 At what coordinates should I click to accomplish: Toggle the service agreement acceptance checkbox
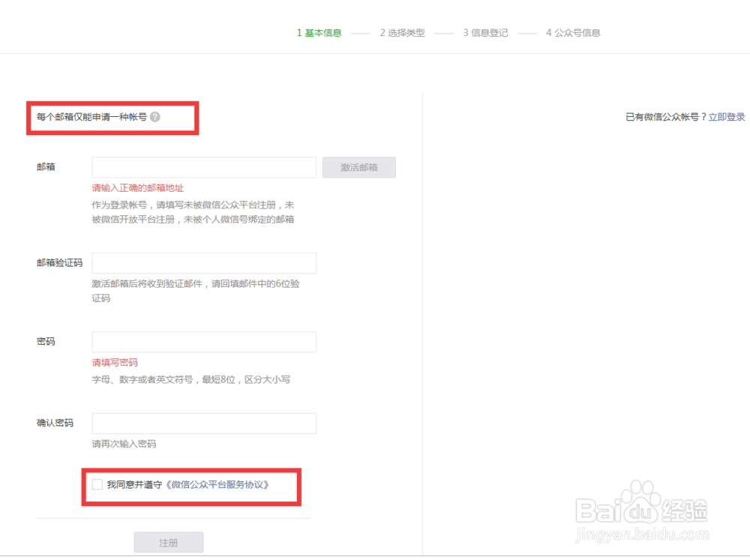(97, 484)
